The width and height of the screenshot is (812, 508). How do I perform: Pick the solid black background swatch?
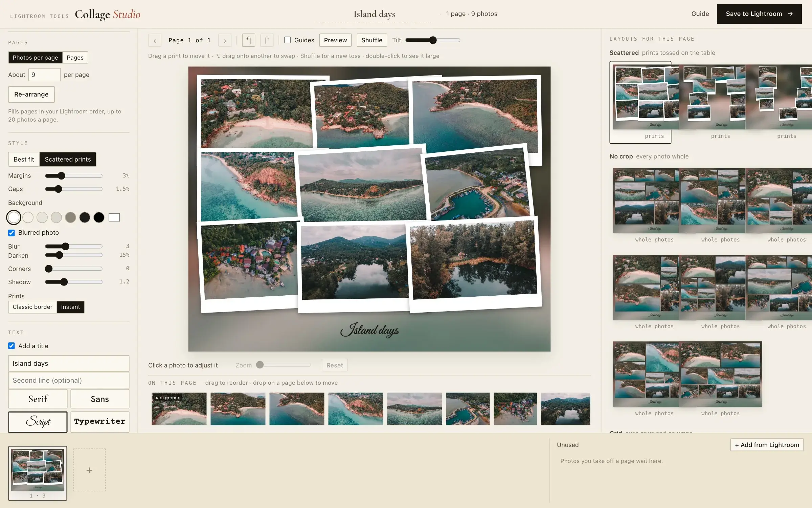click(99, 217)
